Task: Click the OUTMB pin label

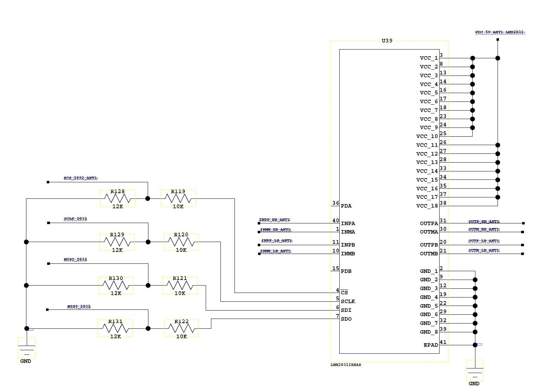Action: [x=429, y=254]
